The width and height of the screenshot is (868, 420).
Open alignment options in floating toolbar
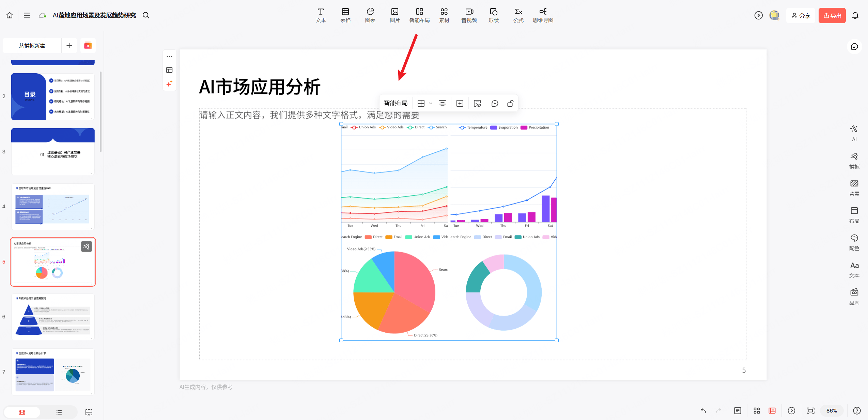click(443, 103)
